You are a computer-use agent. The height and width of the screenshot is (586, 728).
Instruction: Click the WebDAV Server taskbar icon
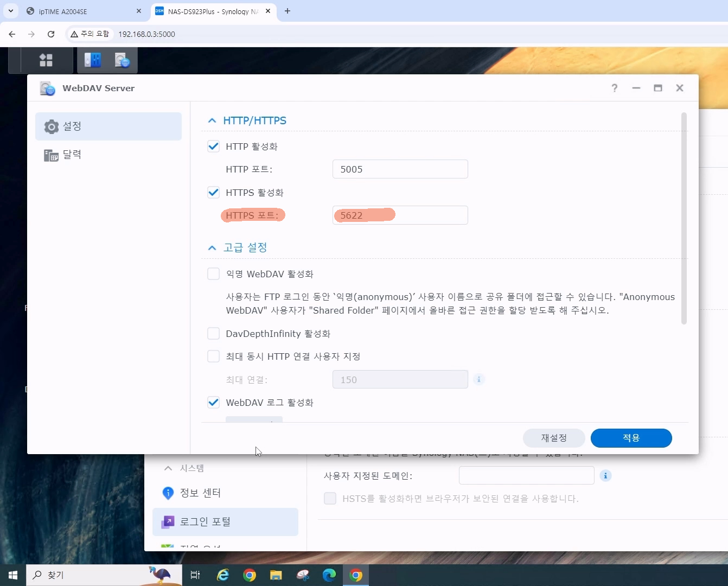coord(122,60)
